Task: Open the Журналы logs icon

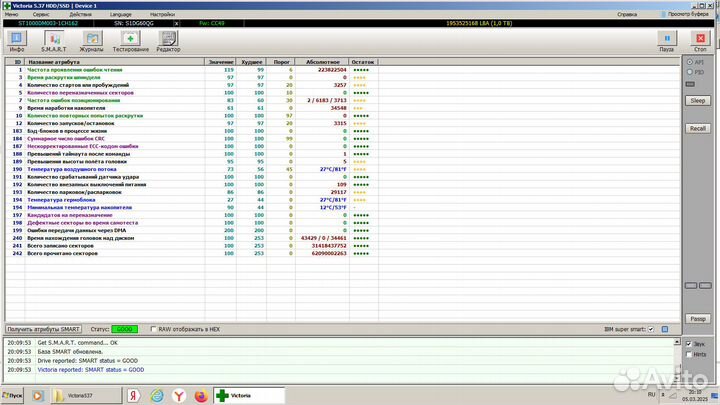Action: 91,40
